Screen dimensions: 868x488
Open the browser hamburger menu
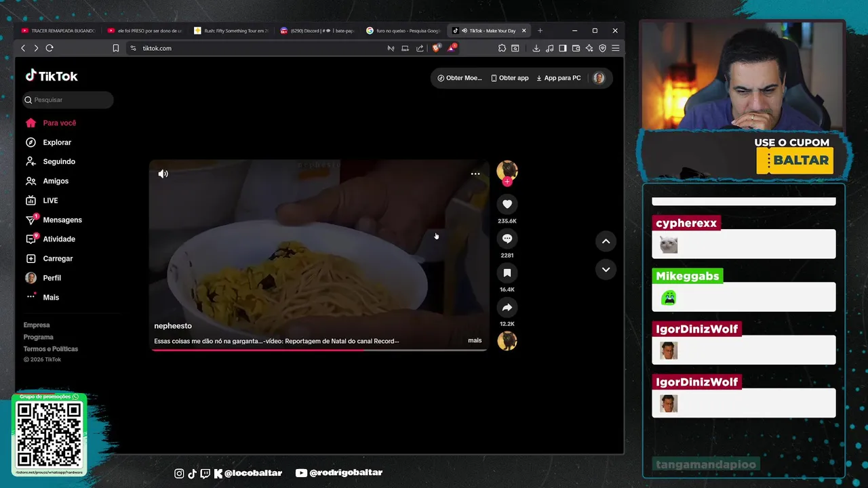tap(615, 48)
